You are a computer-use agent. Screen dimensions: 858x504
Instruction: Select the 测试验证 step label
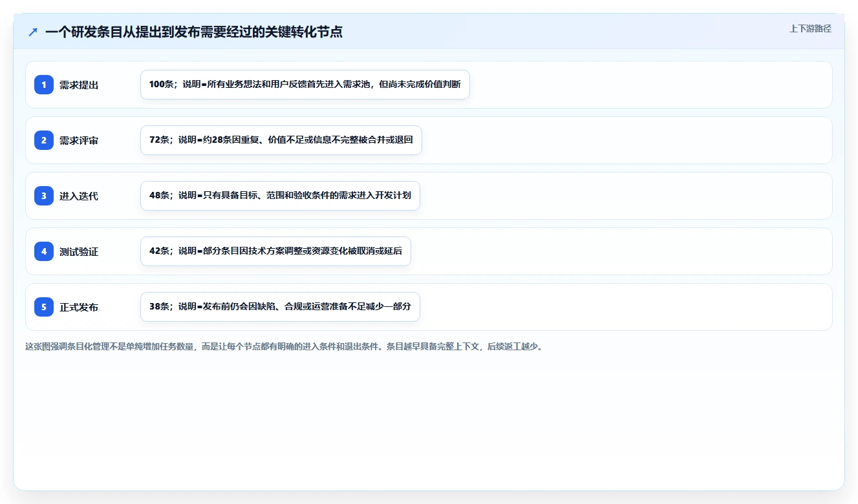click(79, 251)
